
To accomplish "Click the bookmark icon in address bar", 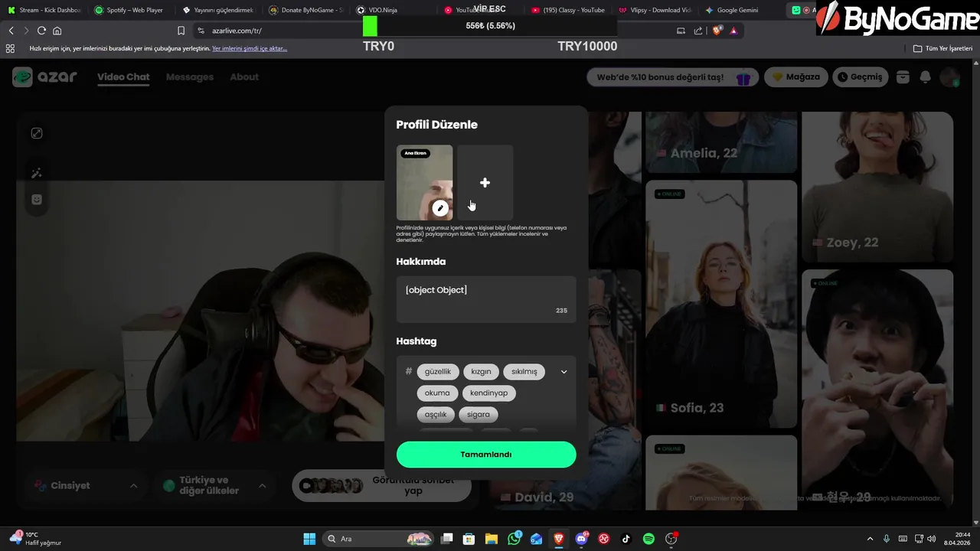I will pos(181,31).
